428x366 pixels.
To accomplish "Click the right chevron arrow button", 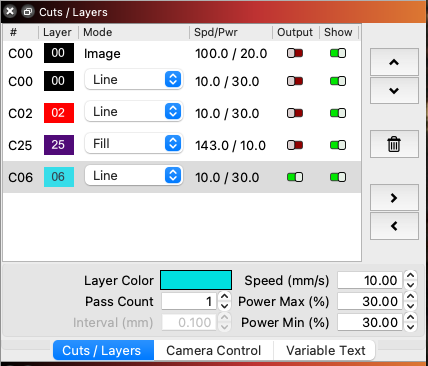I will 394,198.
